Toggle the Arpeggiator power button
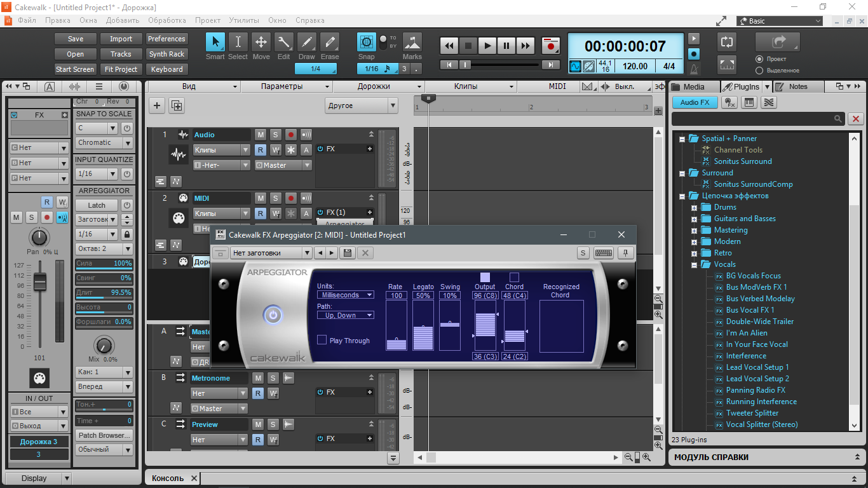Screen dimensions: 868x488 [273, 315]
